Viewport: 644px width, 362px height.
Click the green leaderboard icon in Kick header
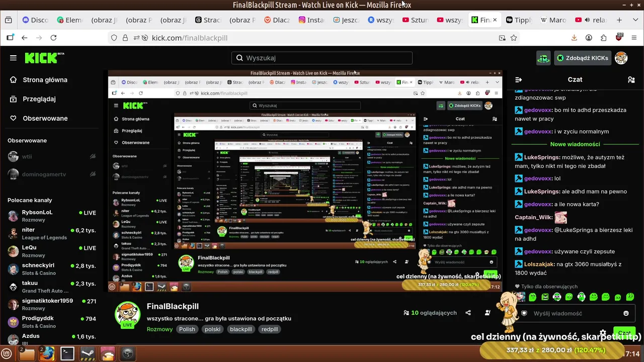[543, 58]
